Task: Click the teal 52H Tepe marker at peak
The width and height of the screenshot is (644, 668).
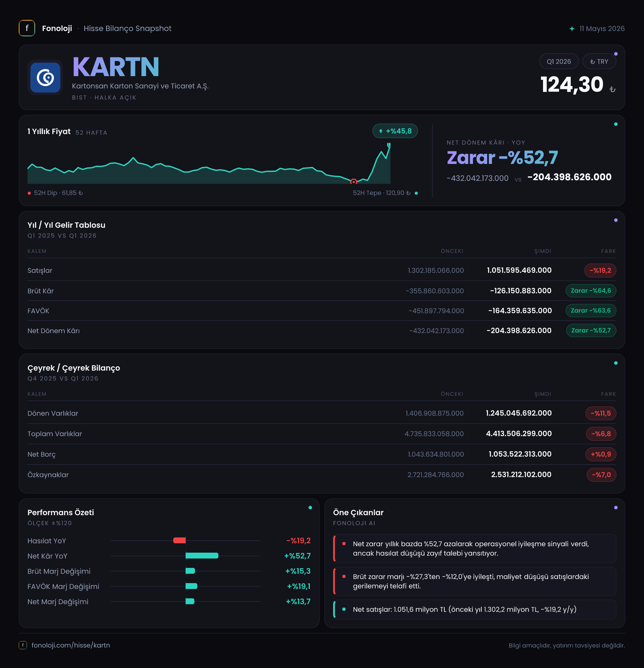Action: click(389, 145)
